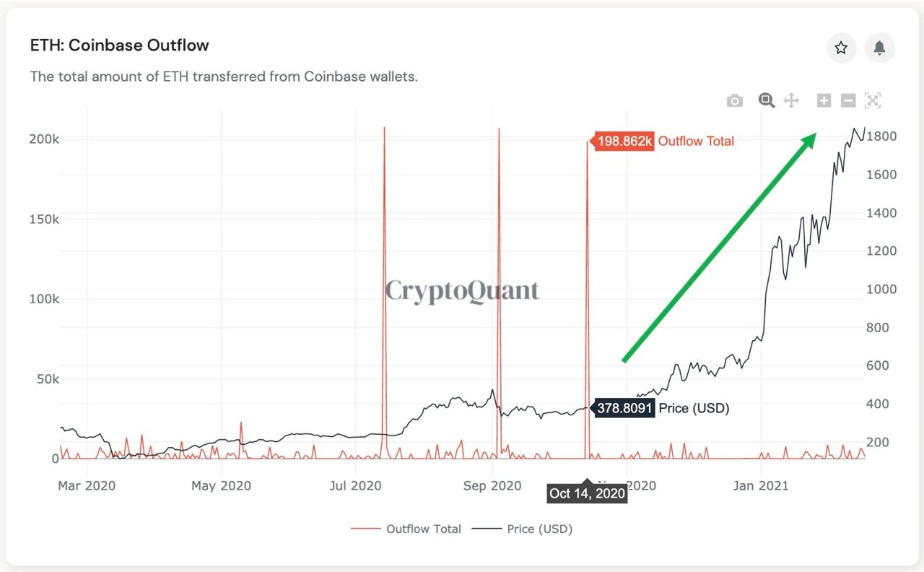Zoom out using the minus icon
Viewport: 924px width, 572px height.
pos(848,100)
